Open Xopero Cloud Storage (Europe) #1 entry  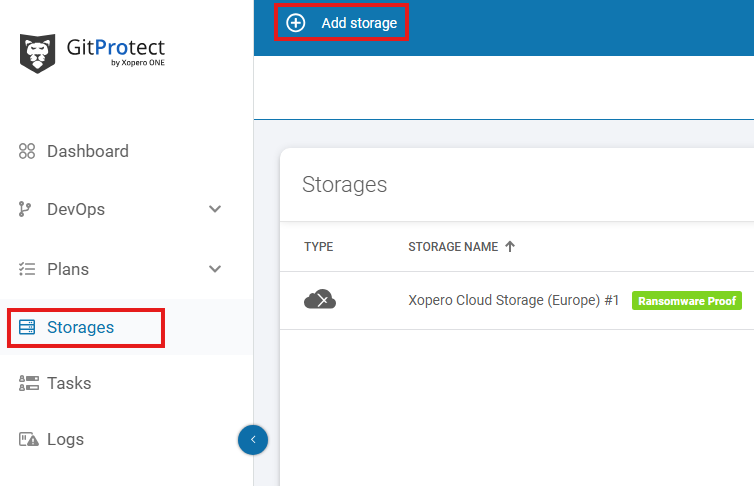(514, 300)
